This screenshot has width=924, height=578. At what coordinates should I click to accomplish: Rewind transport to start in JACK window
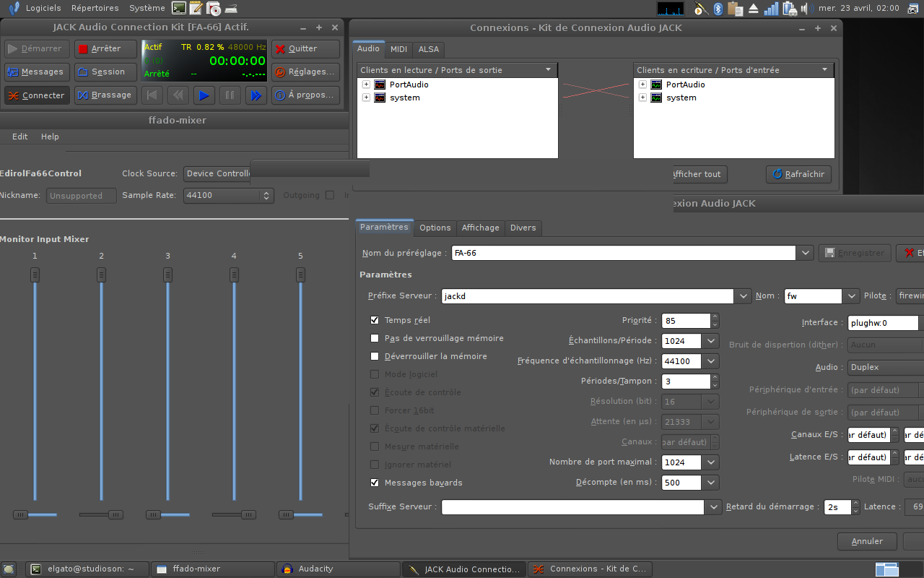(x=152, y=95)
